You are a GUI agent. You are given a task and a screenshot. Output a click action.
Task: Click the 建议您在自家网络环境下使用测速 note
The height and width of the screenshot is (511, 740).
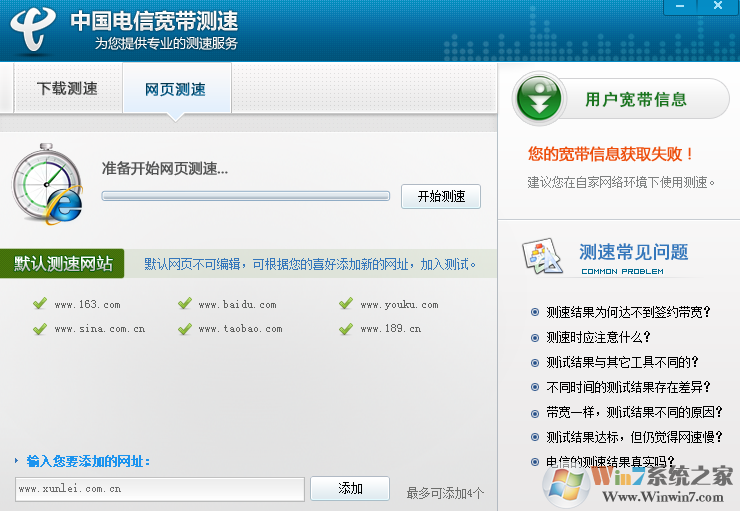tap(621, 182)
